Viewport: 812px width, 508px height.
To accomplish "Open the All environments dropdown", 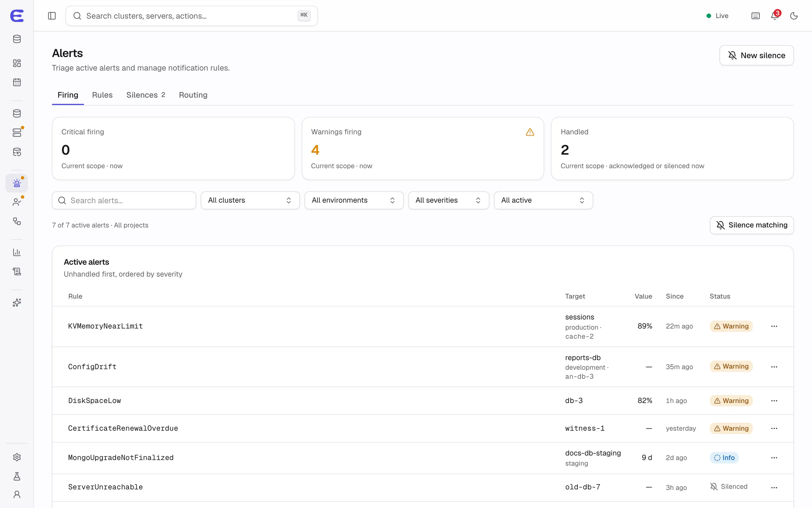I will (354, 200).
